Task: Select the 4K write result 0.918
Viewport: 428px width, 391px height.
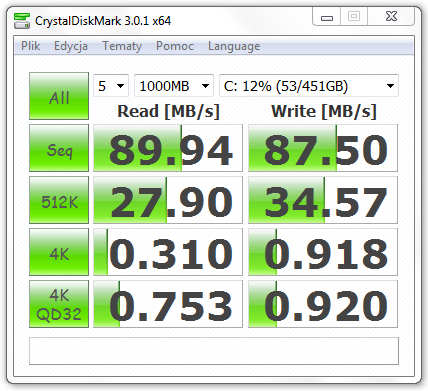Action: pos(323,252)
